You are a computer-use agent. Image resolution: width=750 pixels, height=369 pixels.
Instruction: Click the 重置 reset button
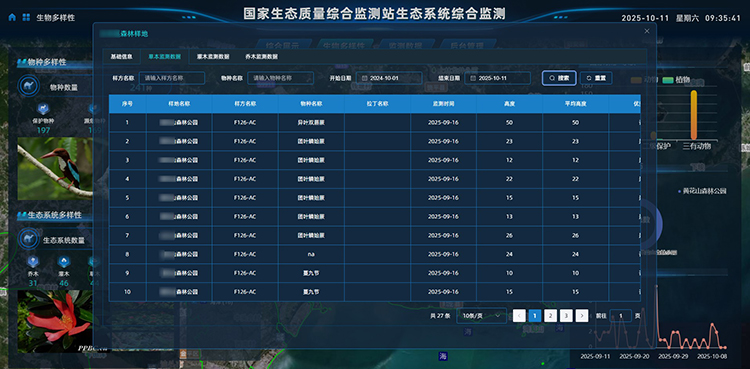(596, 78)
